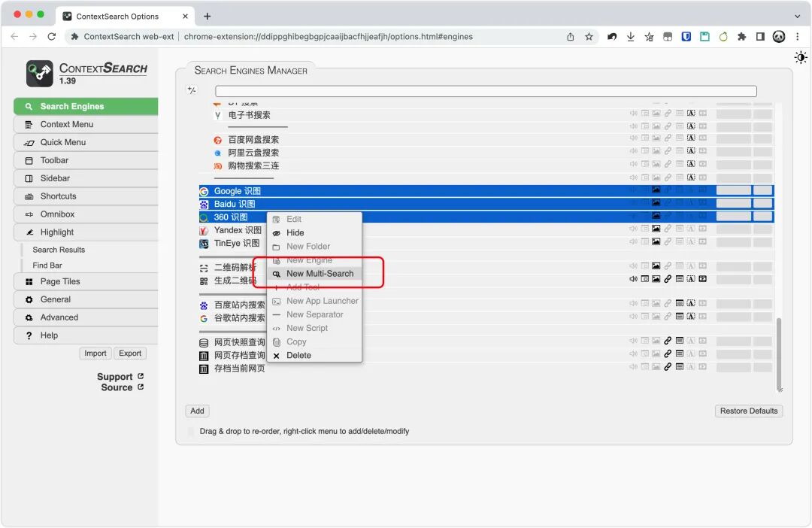Click the 百度网盘搜索 engine icon
Screen dimensions: 812x528
(218, 140)
